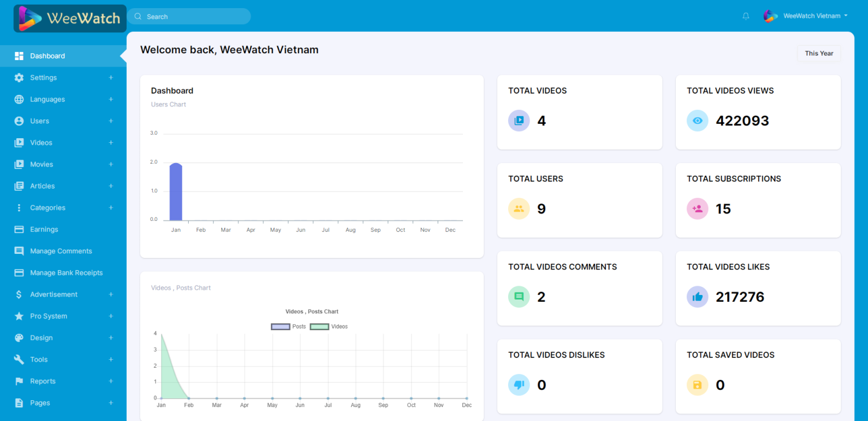This screenshot has width=868, height=421.
Task: Toggle the Videos legend in chart
Action: 329,327
